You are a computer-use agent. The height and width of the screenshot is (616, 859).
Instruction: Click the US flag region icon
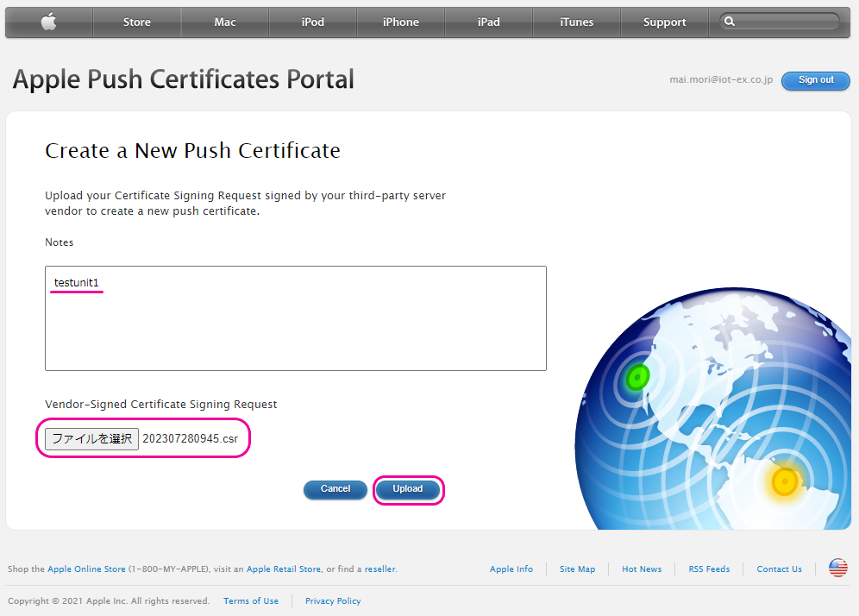[x=837, y=568]
